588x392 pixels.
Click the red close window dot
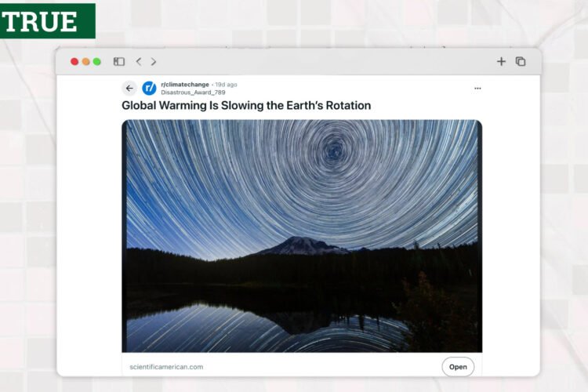click(74, 61)
